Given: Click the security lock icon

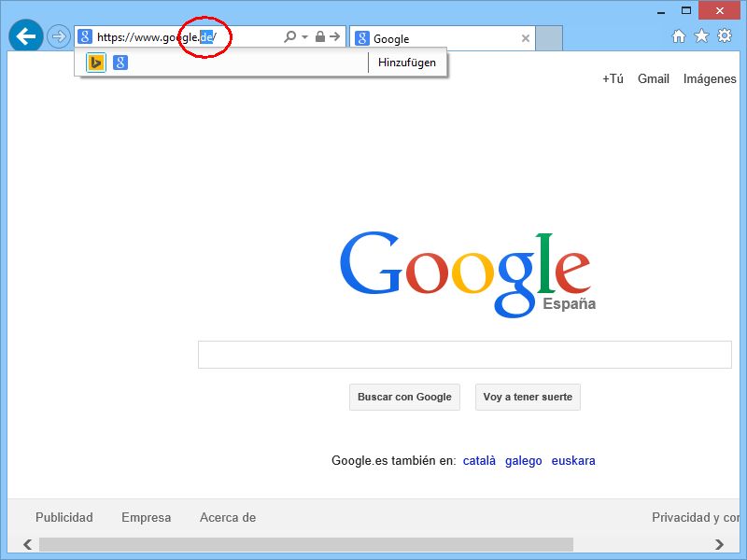Looking at the screenshot, I should click(320, 36).
